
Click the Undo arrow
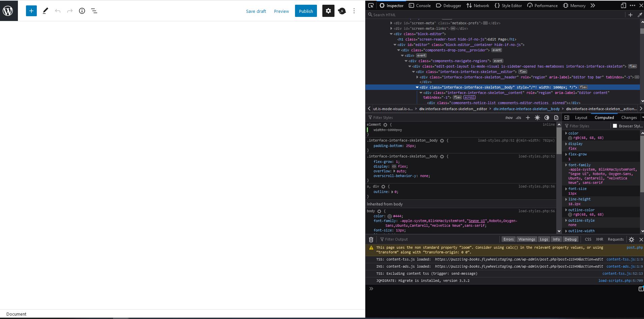pyautogui.click(x=58, y=11)
